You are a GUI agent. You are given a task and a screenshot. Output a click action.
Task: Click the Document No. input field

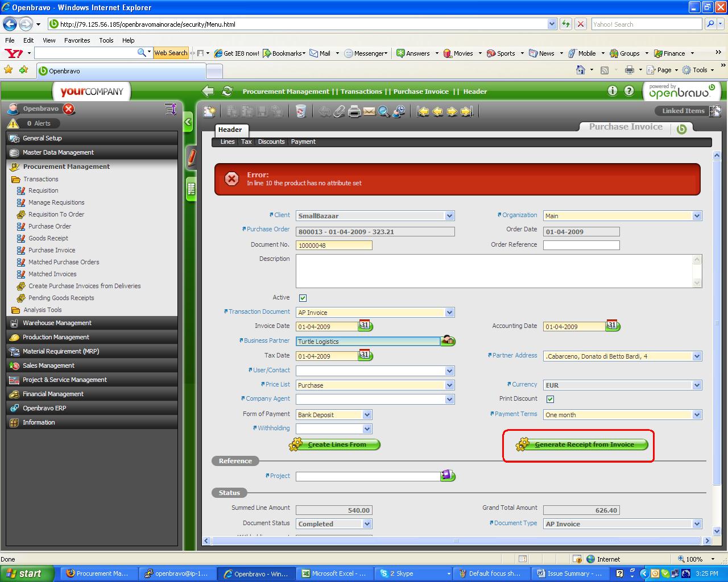pyautogui.click(x=334, y=246)
